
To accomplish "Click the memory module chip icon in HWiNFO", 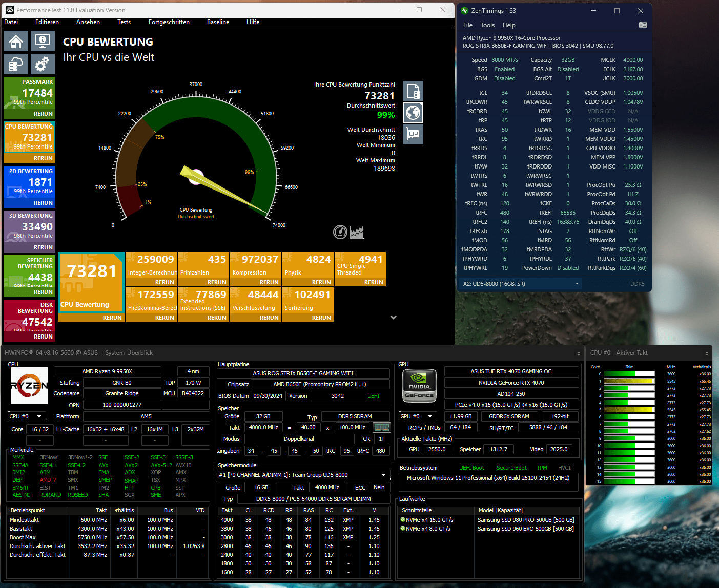I will click(x=381, y=427).
